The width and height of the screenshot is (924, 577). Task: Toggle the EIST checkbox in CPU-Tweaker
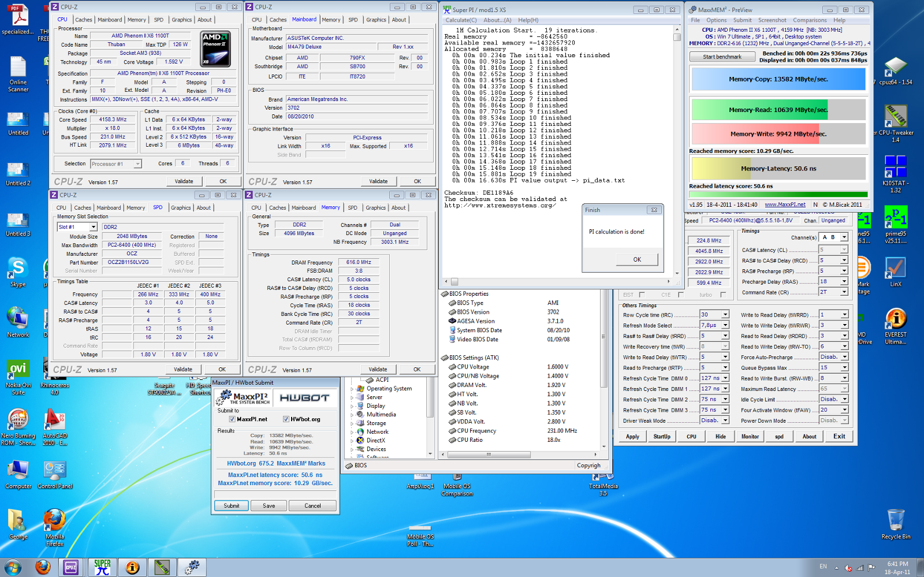coord(642,295)
